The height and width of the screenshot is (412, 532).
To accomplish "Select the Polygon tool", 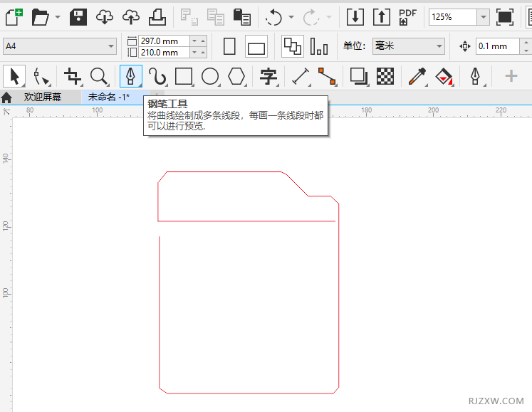I will coord(236,76).
